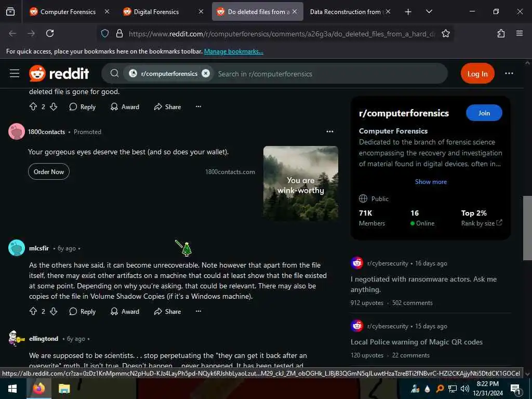
Task: Reply to mlcsfir's comment
Action: click(x=83, y=311)
